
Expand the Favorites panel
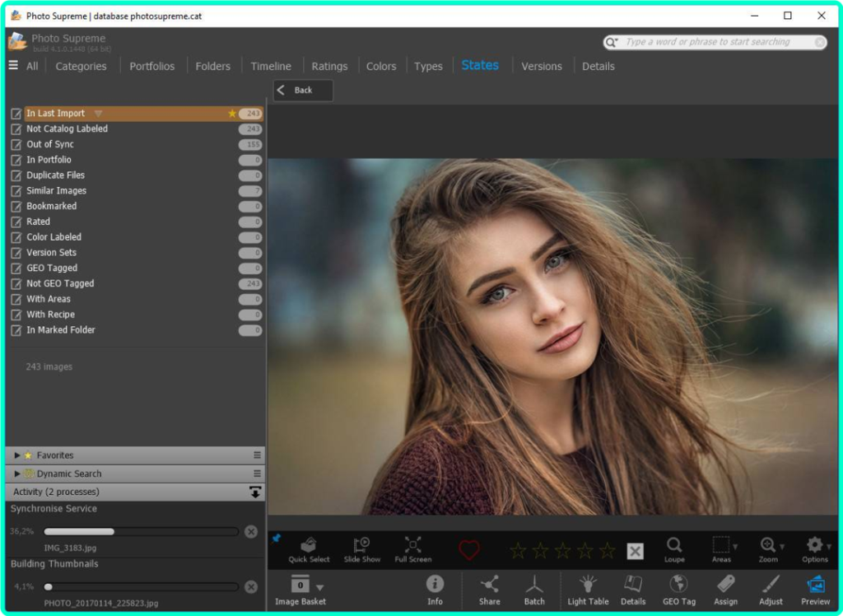coord(17,455)
